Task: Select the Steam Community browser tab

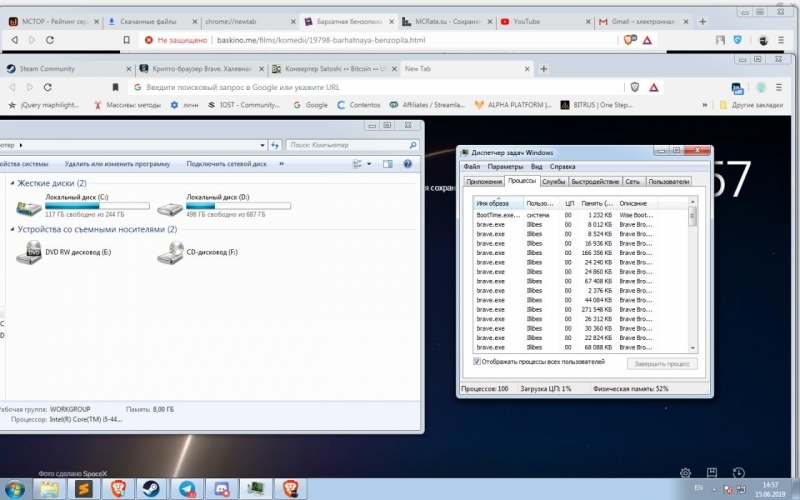Action: pos(66,69)
